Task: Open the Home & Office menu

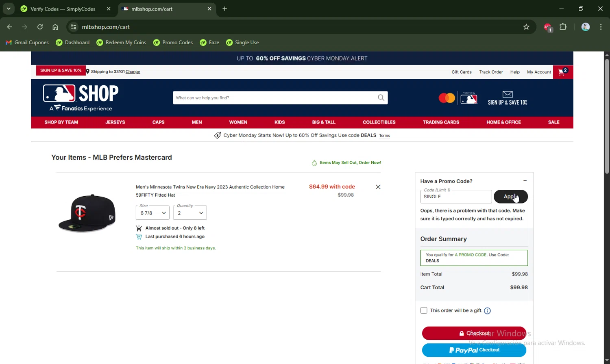Action: tap(503, 122)
